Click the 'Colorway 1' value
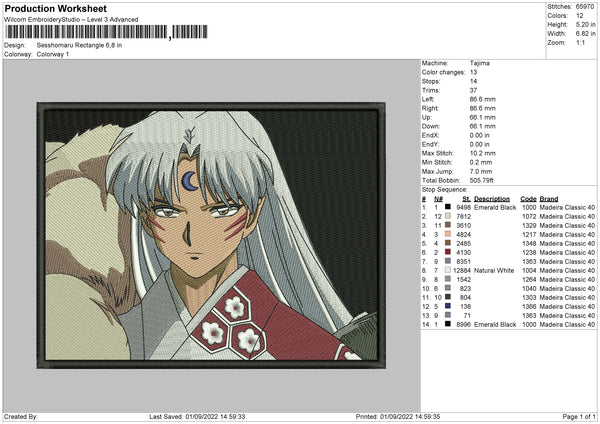The image size is (600, 424). pyautogui.click(x=53, y=54)
